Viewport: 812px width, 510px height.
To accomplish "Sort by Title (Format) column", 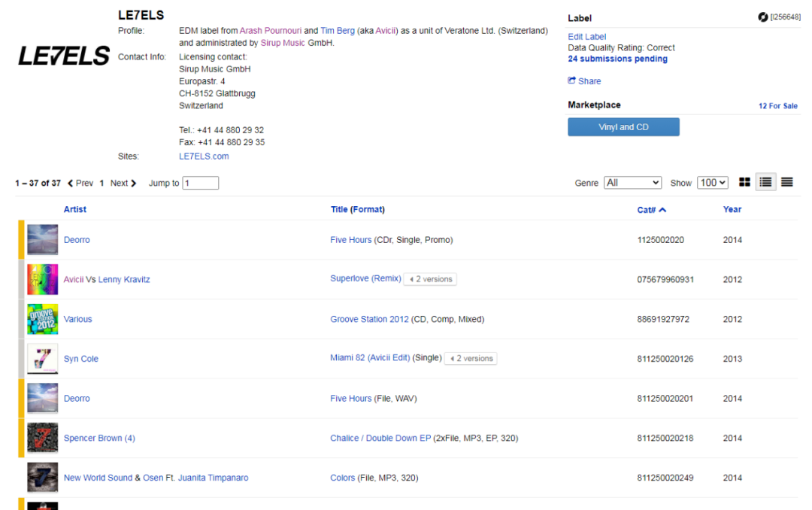I will pyautogui.click(x=358, y=209).
